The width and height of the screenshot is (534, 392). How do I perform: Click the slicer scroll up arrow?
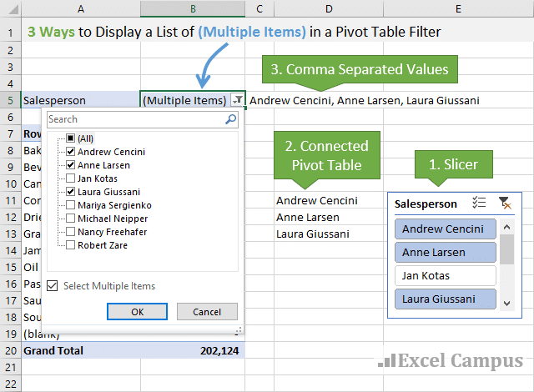click(x=506, y=225)
